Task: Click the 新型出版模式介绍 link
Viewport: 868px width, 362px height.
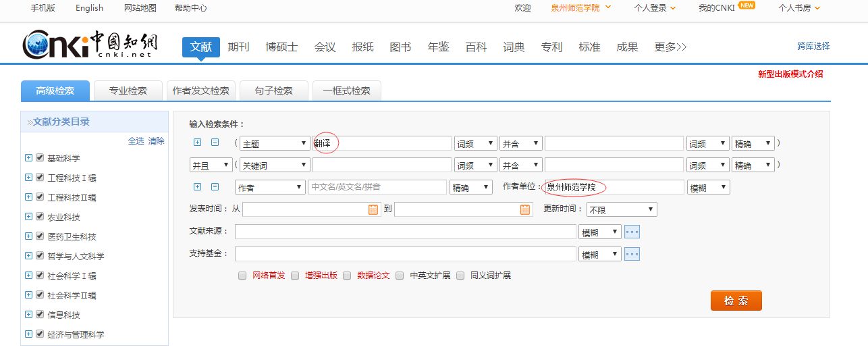Action: click(790, 74)
